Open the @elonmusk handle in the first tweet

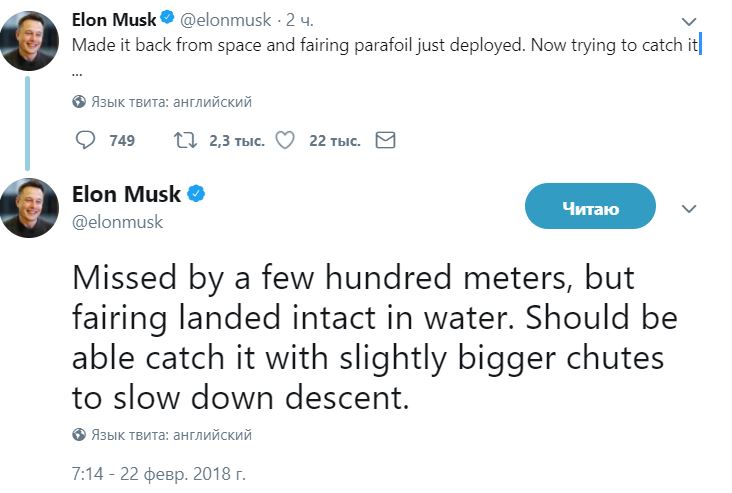coord(225,20)
